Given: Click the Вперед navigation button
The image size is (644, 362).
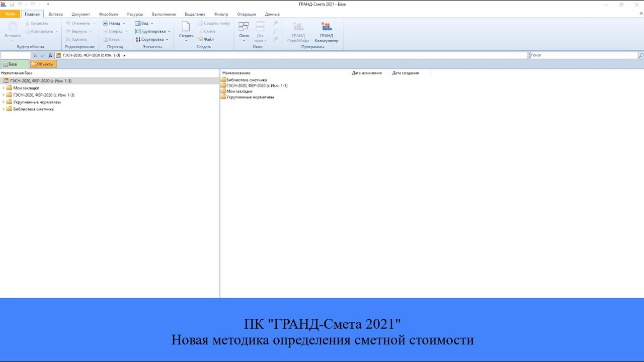Looking at the screenshot, I should click(113, 31).
